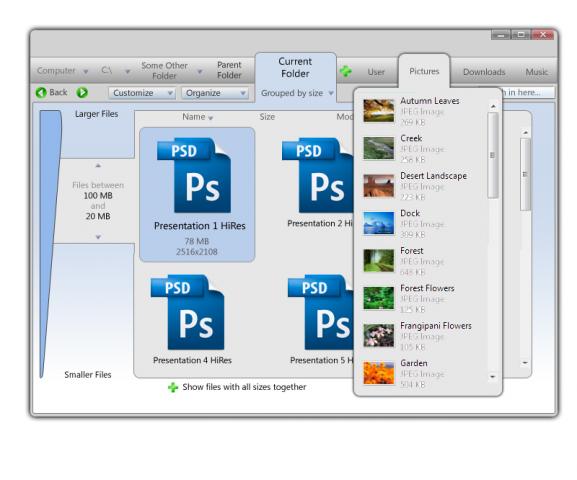Open Forest Flowers image thumbnail

378,298
